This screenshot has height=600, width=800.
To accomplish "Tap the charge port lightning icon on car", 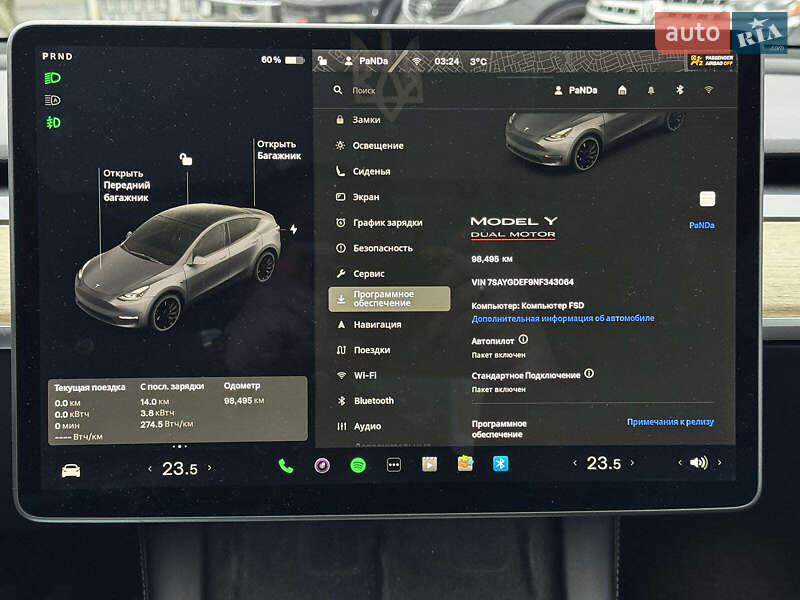I will pos(292,230).
